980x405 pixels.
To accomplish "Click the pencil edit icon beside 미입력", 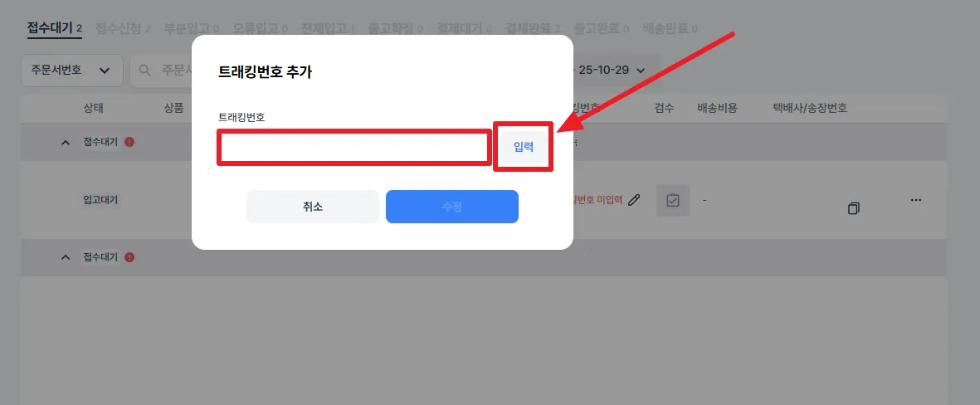I will click(634, 200).
